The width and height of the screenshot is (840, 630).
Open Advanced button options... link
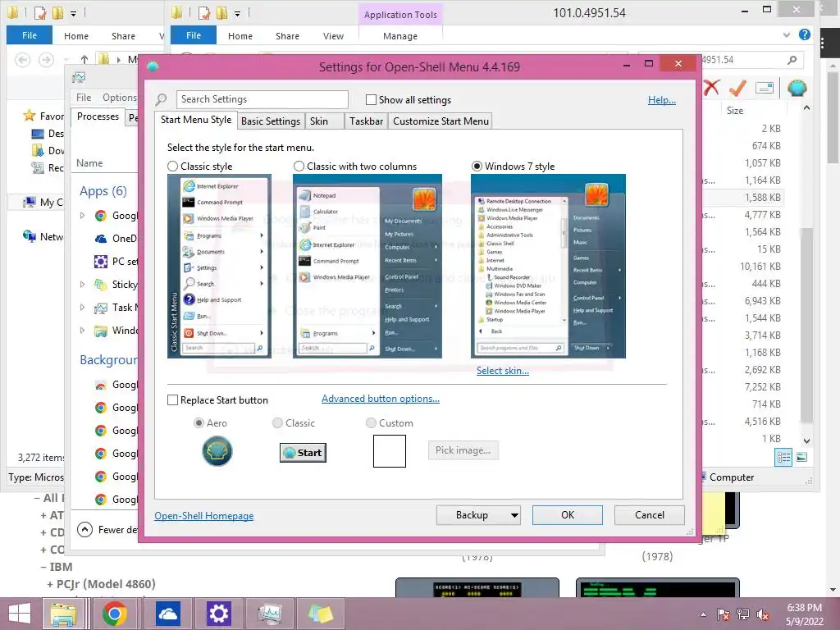tap(381, 399)
